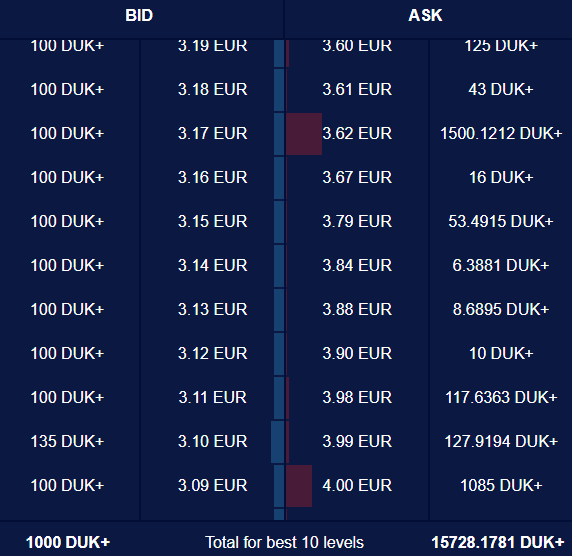Select the 3.17 EUR bid price
572x556 pixels.
(x=212, y=134)
